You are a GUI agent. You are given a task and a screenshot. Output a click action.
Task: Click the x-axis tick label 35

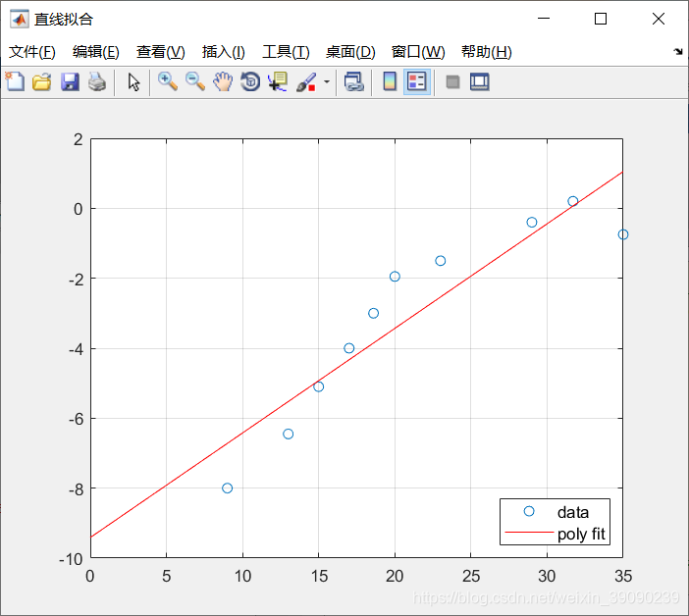pos(623,576)
